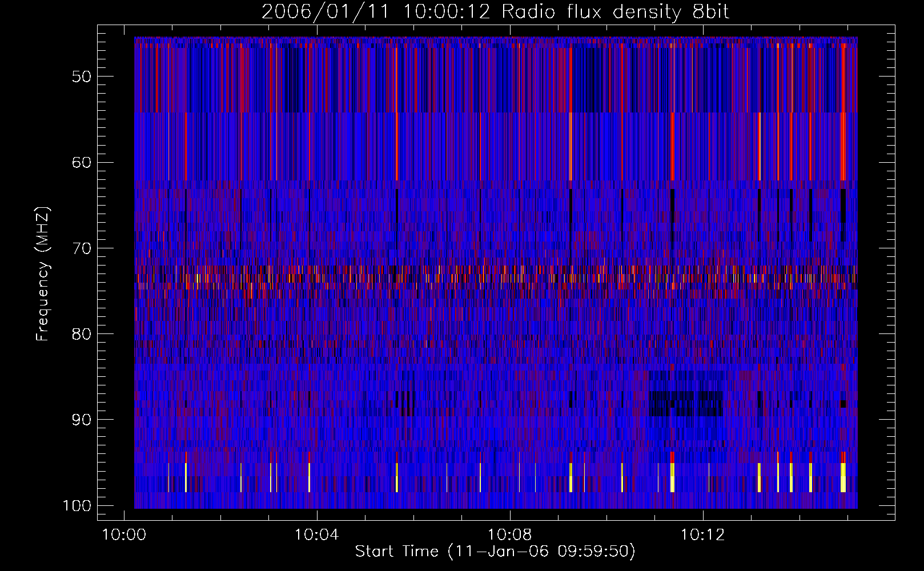924x571 pixels.
Task: Click the "Start Time (11-Jan-06 09:59:50)" label
Action: click(x=495, y=552)
